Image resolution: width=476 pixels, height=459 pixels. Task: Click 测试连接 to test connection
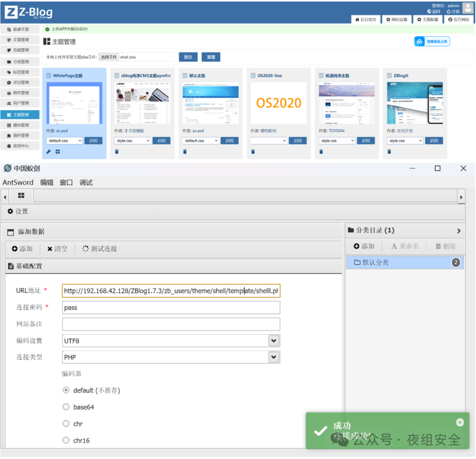click(x=100, y=249)
